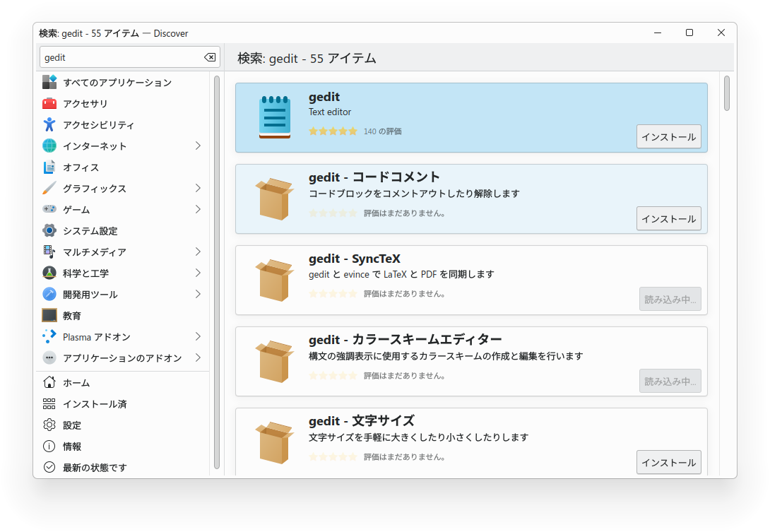Click the インストール済 grid icon
The width and height of the screenshot is (770, 532).
coord(49,404)
